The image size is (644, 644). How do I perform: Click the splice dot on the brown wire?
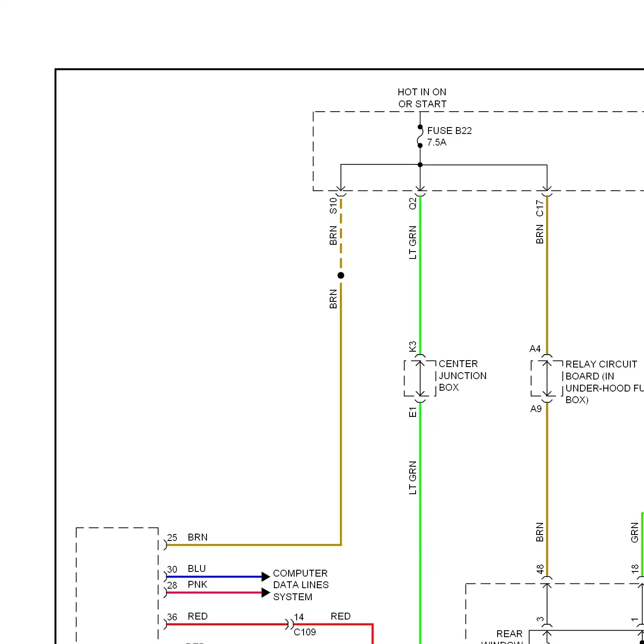tap(341, 275)
